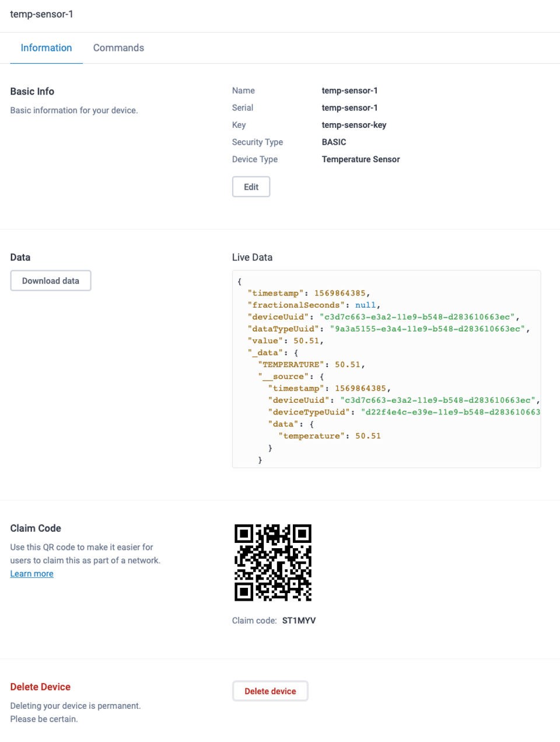Click the BASIC security type value
This screenshot has height=742, width=560.
pos(334,142)
